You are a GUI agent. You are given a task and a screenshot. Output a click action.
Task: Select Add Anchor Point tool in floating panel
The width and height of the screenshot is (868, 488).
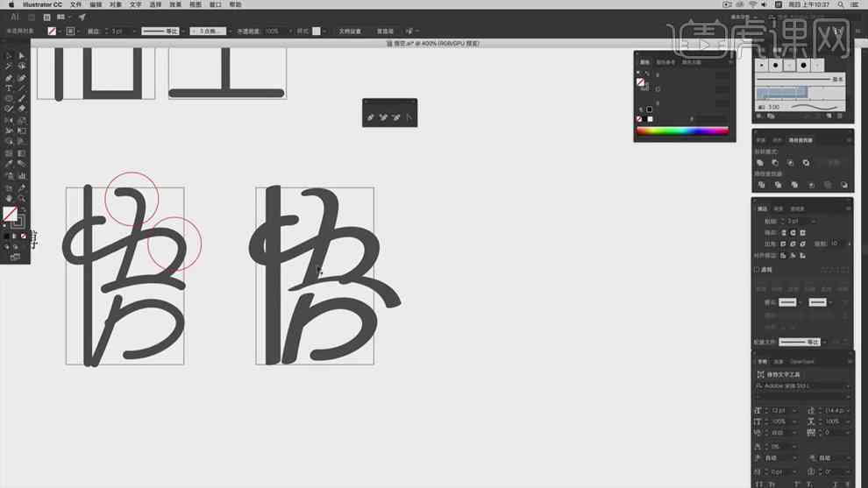383,117
